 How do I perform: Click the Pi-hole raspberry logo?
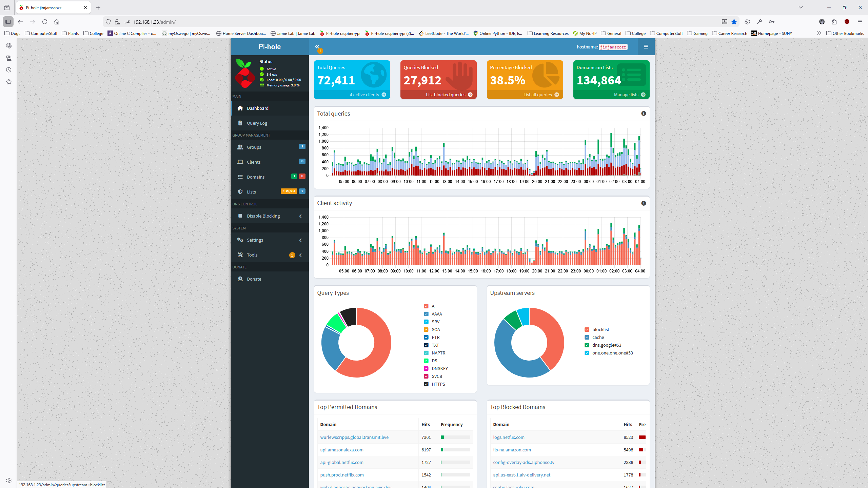(245, 73)
